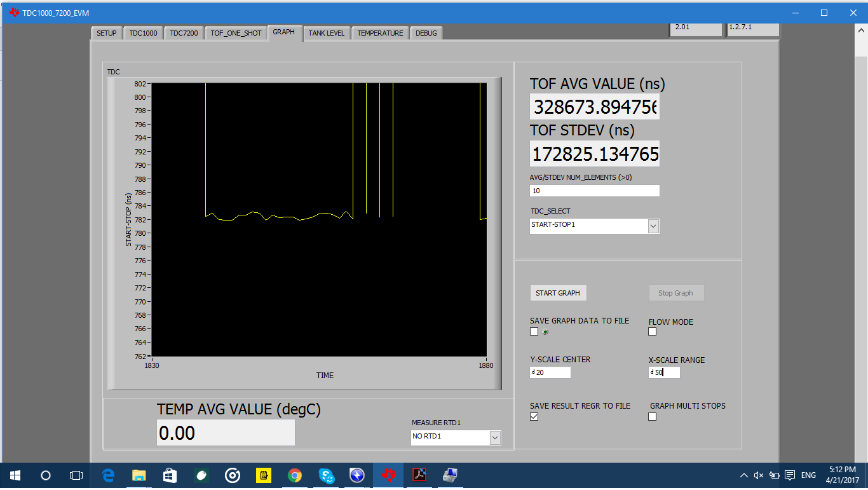Open the TOF_ONE_SHOT tab
This screenshot has height=490, width=868.
click(x=236, y=33)
